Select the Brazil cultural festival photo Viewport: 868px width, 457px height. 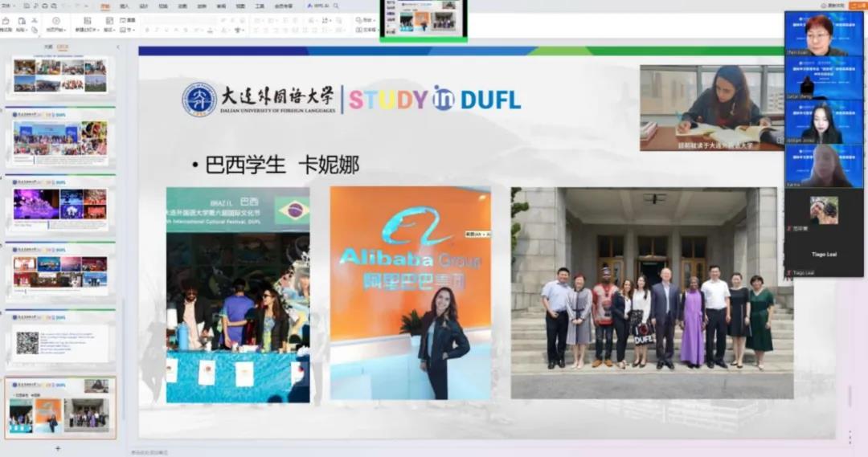click(x=238, y=295)
